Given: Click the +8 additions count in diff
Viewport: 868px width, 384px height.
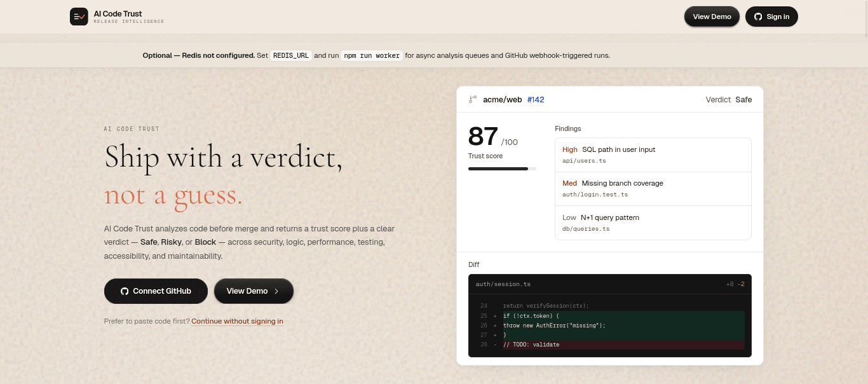Looking at the screenshot, I should click(x=729, y=284).
